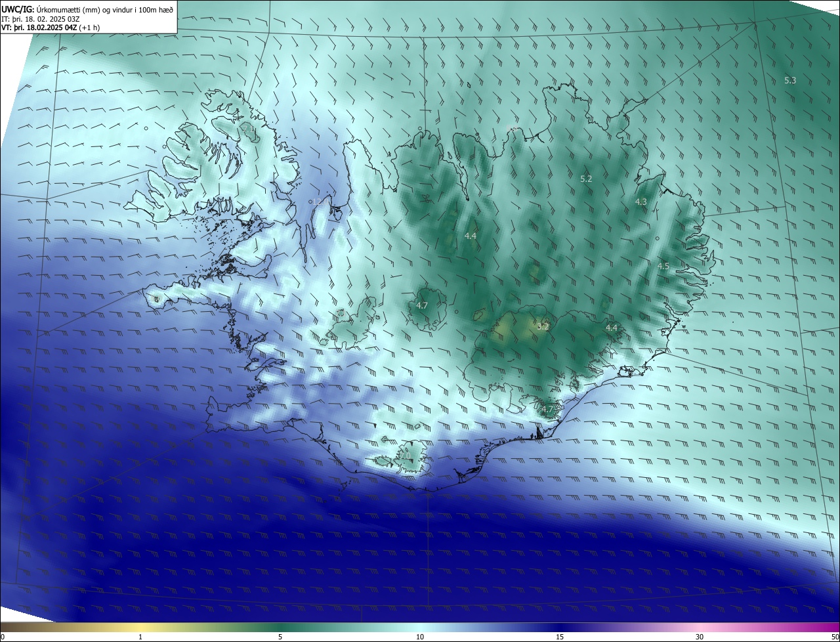Click the 5.3 value on the map

point(790,80)
